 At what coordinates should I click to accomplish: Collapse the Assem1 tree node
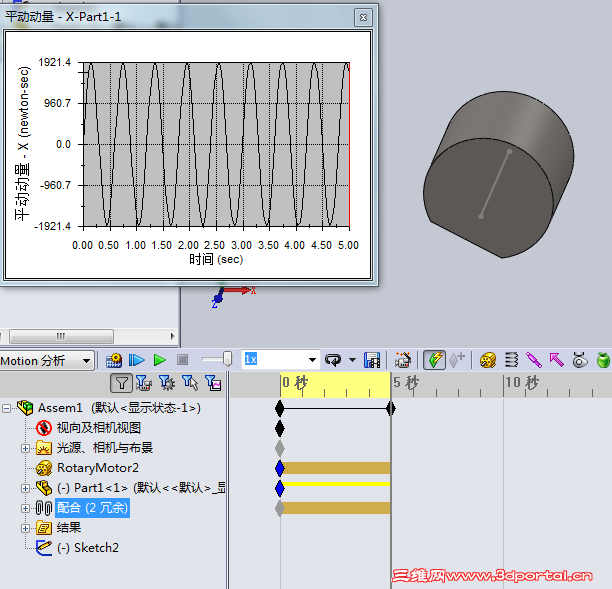click(6, 409)
